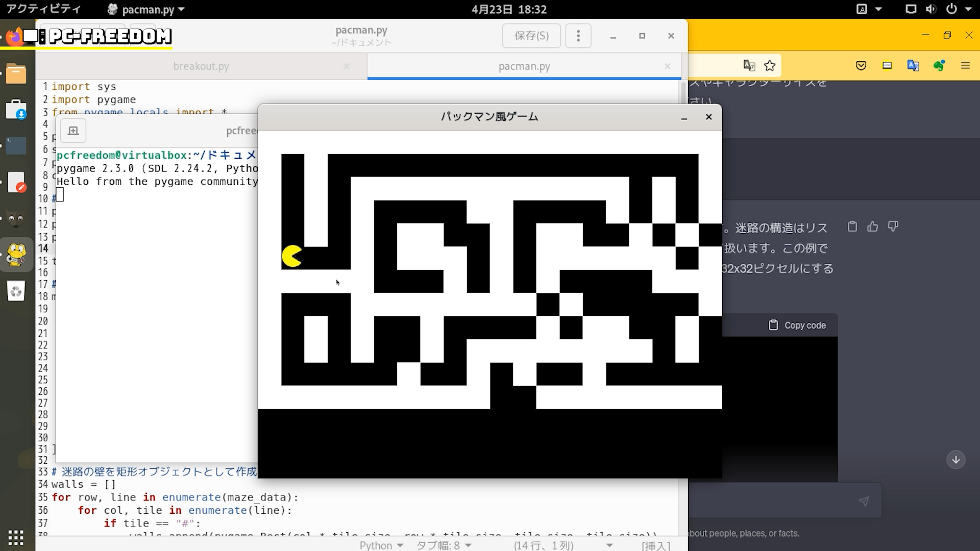Viewport: 980px width, 551px height.
Task: Click the page translate icon in address bar
Action: [x=749, y=66]
